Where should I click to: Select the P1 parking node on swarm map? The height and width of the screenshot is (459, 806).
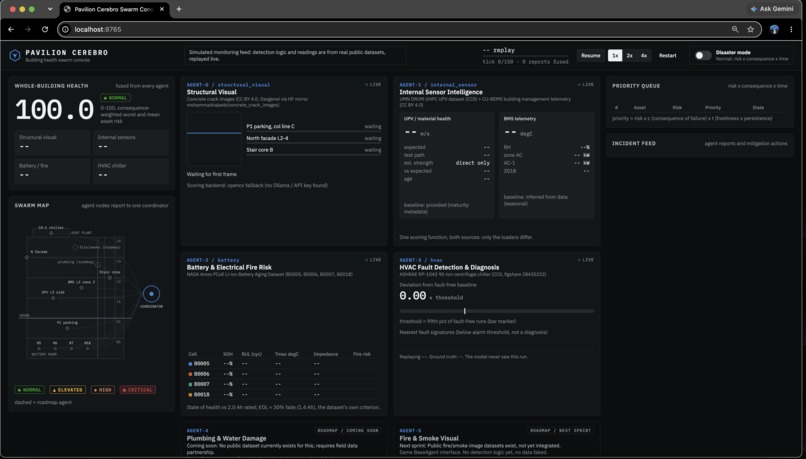tap(67, 328)
